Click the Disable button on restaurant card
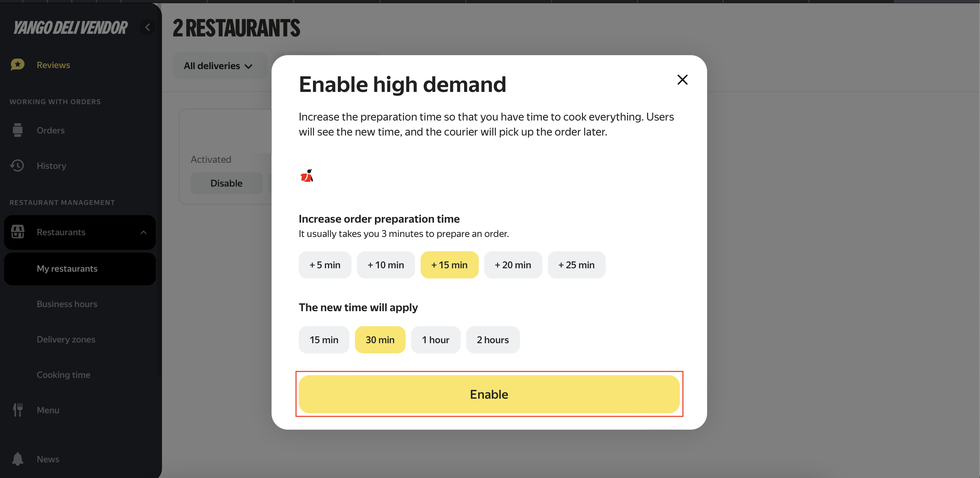 (226, 183)
